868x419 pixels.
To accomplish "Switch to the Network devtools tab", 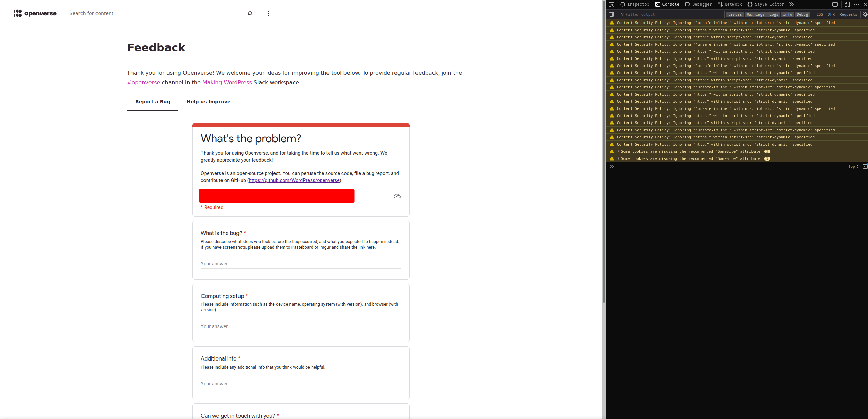I will pyautogui.click(x=729, y=4).
